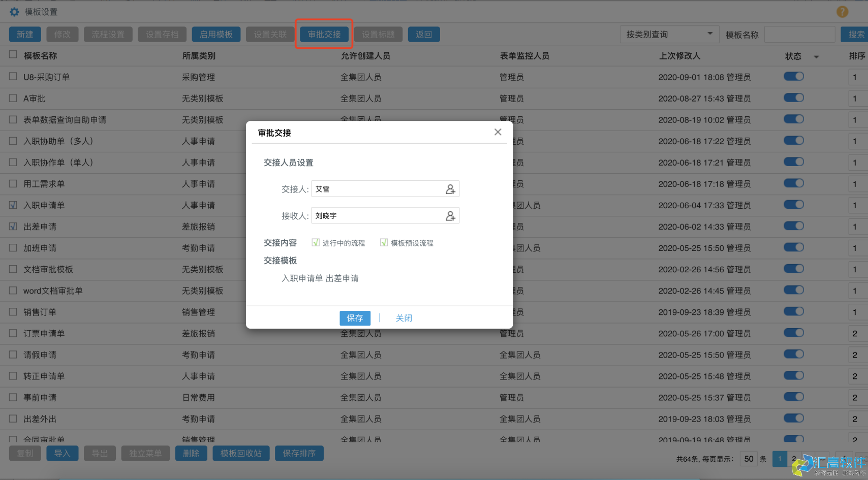The width and height of the screenshot is (868, 480).
Task: Open the 每页显示 page size selector showing 50
Action: click(x=748, y=459)
